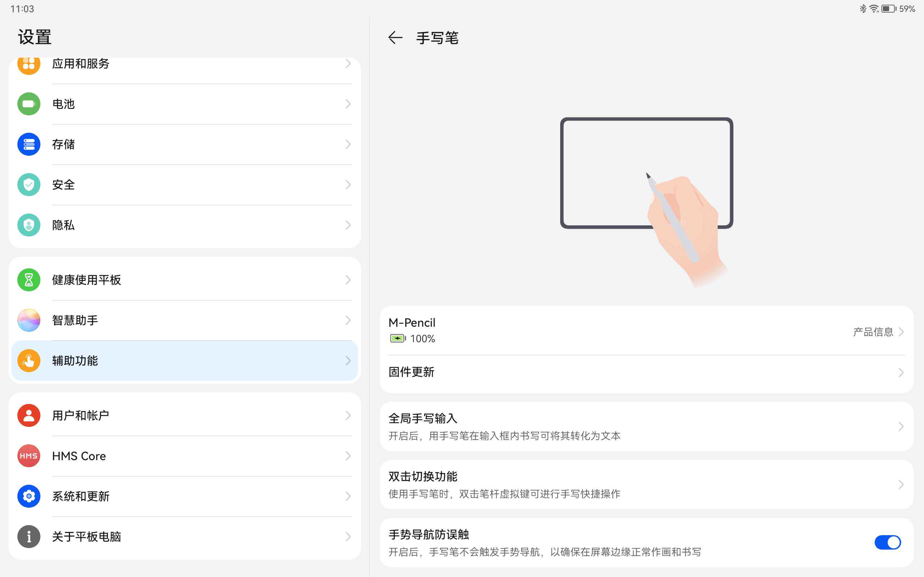Tap the green 电池 battery icon
924x577 pixels.
(29, 104)
